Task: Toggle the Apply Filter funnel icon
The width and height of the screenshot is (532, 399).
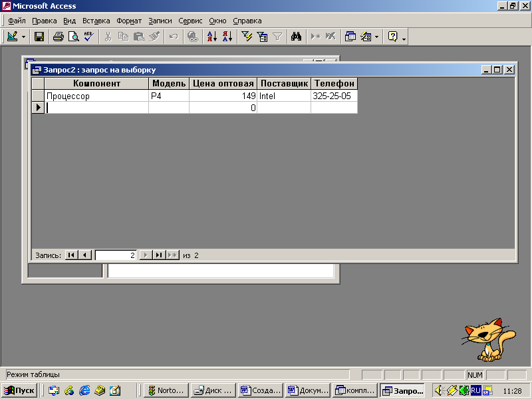Action: pos(277,37)
